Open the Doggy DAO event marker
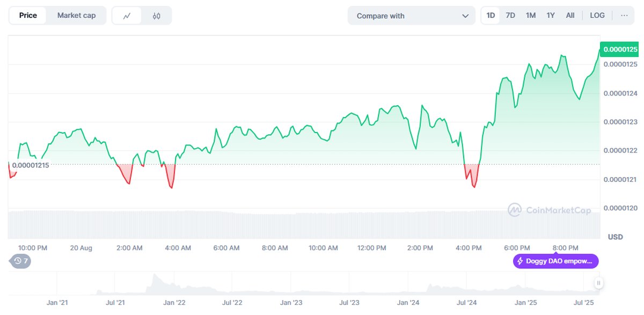 555,261
